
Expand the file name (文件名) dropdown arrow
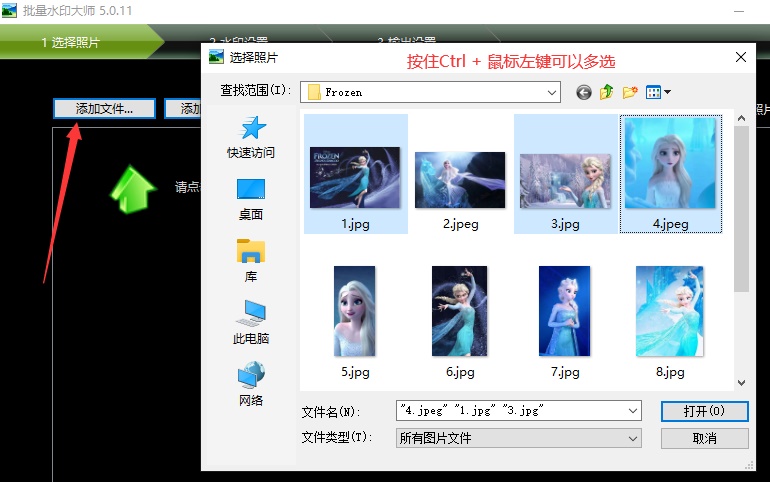pos(633,411)
